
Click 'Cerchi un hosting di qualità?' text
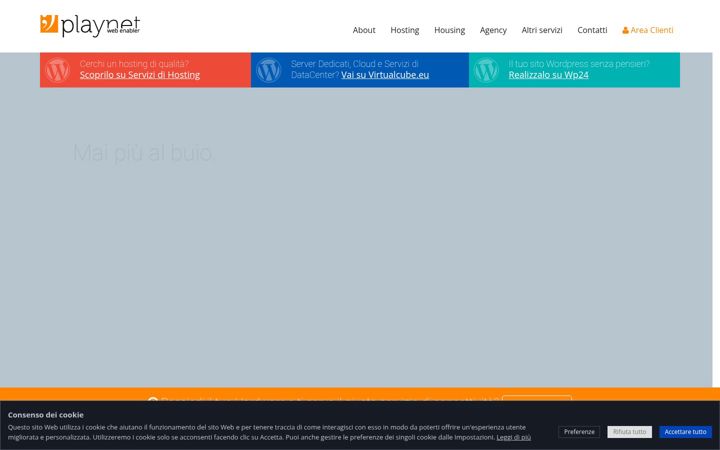[134, 64]
